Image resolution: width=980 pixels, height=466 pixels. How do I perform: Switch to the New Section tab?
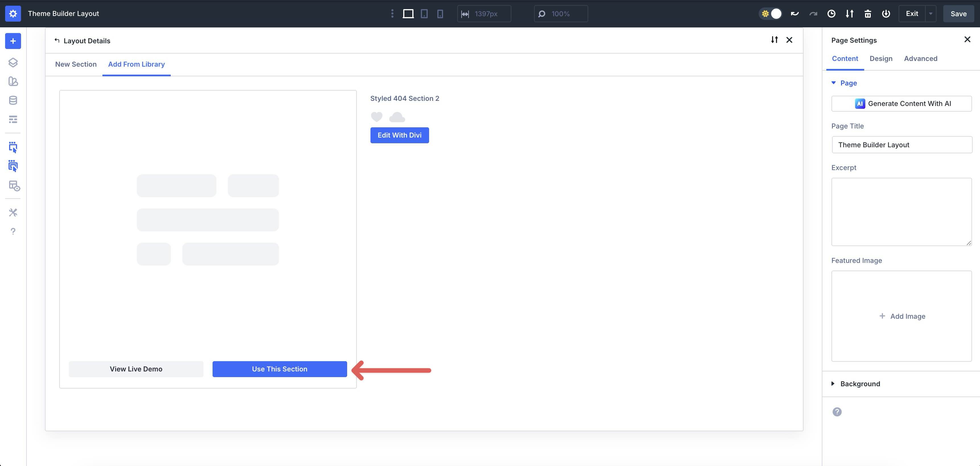(76, 64)
